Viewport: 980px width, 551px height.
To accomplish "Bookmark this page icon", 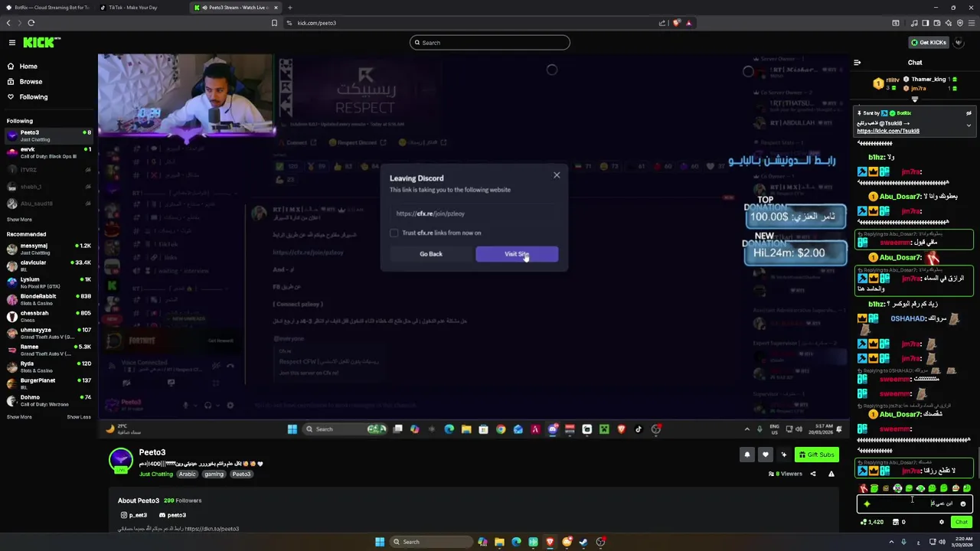I will [x=274, y=23].
